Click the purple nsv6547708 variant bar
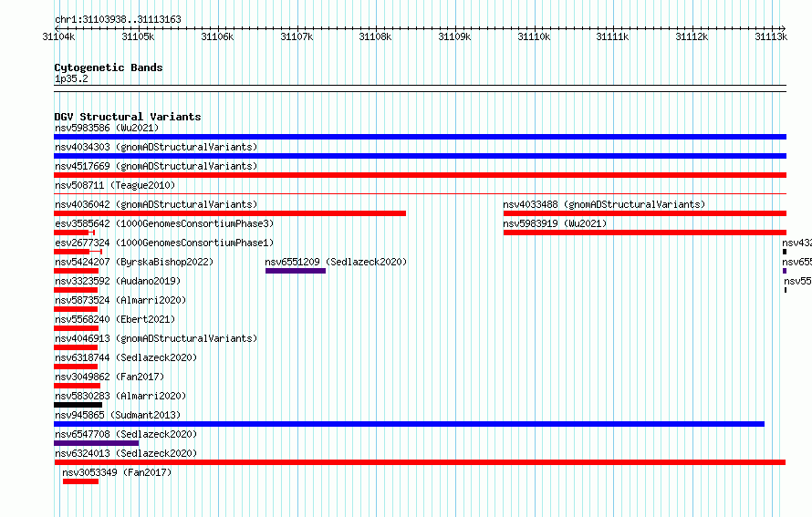 pos(97,443)
